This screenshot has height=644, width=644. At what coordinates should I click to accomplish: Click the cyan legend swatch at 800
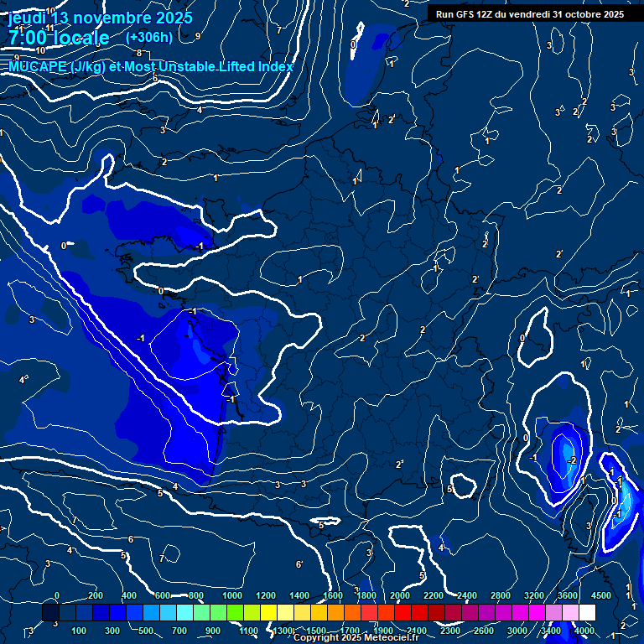coord(184,612)
